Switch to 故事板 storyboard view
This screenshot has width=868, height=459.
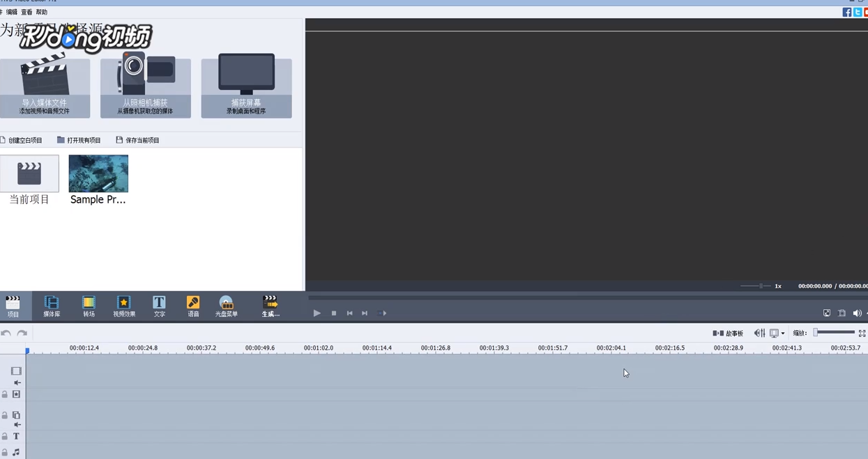point(728,334)
